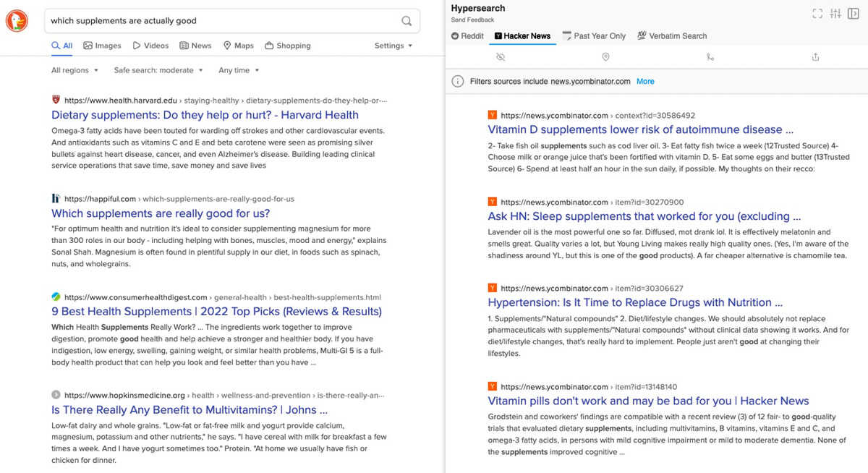Click the Hypersearch panel title
The width and height of the screenshot is (868, 473).
(478, 8)
